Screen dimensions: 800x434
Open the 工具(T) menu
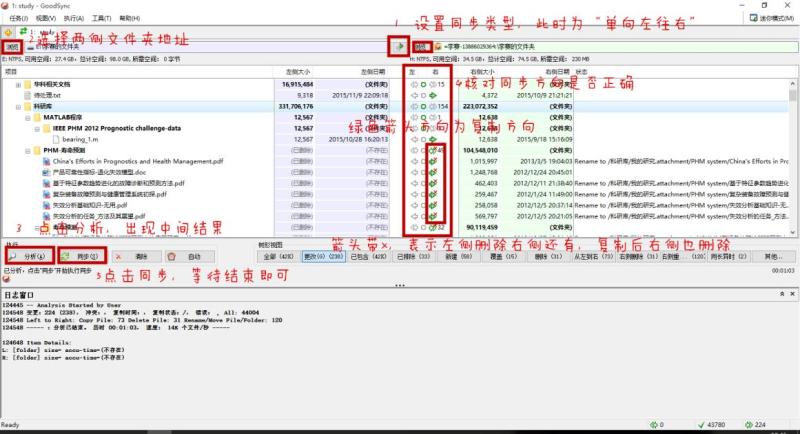tap(101, 18)
